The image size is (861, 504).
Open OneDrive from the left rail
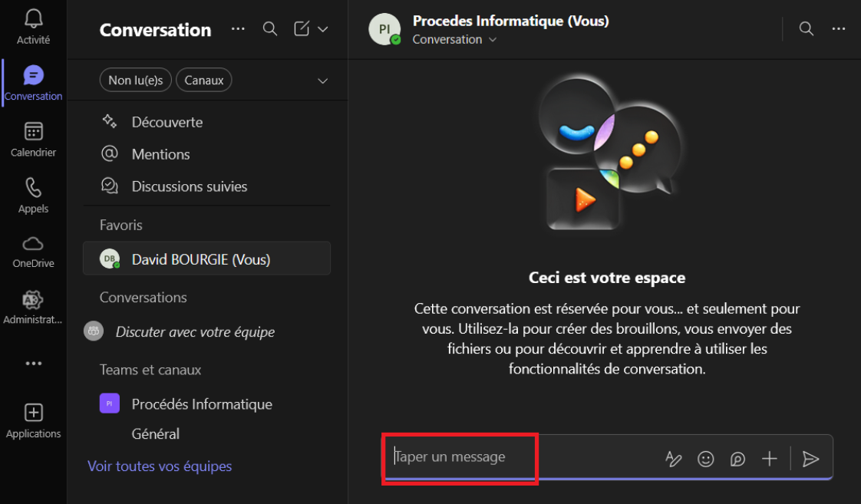pyautogui.click(x=33, y=251)
